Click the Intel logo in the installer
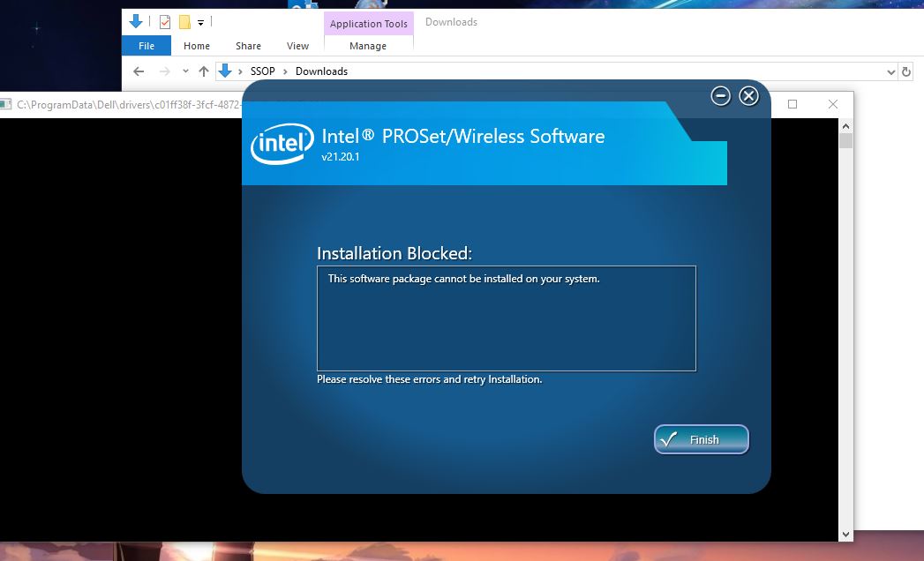The width and height of the screenshot is (924, 561). [282, 143]
